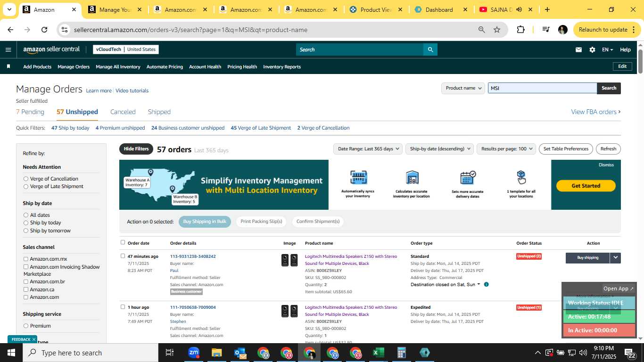This screenshot has width=644, height=362.
Task: Open Zoom app from taskbar
Action: point(193,353)
